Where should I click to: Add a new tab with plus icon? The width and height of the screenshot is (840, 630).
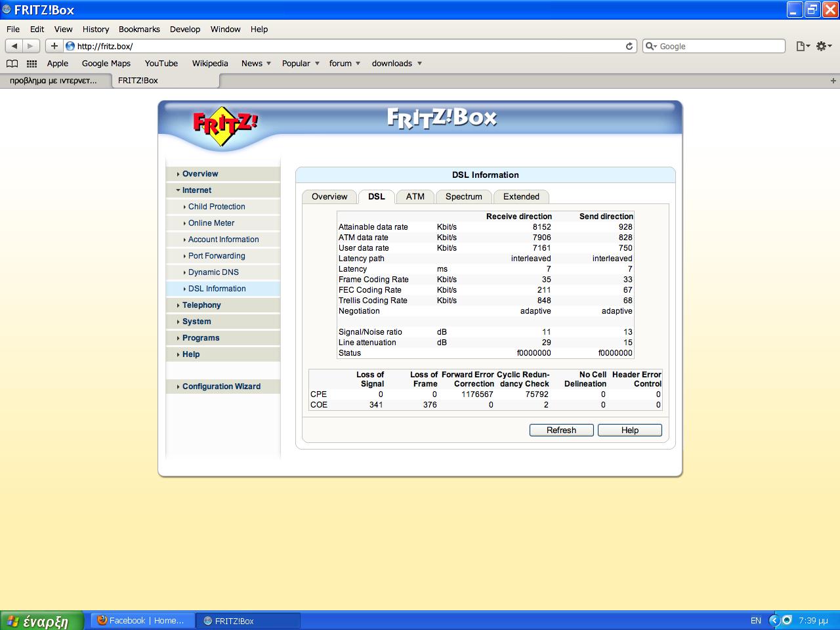pyautogui.click(x=833, y=81)
